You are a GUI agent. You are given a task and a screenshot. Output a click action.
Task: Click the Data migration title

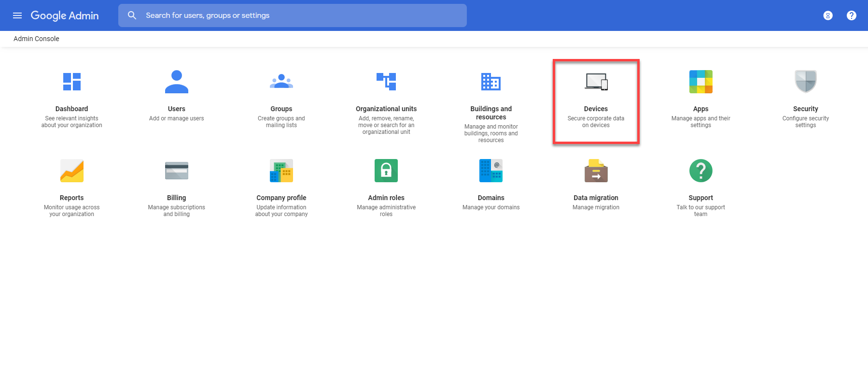click(596, 198)
